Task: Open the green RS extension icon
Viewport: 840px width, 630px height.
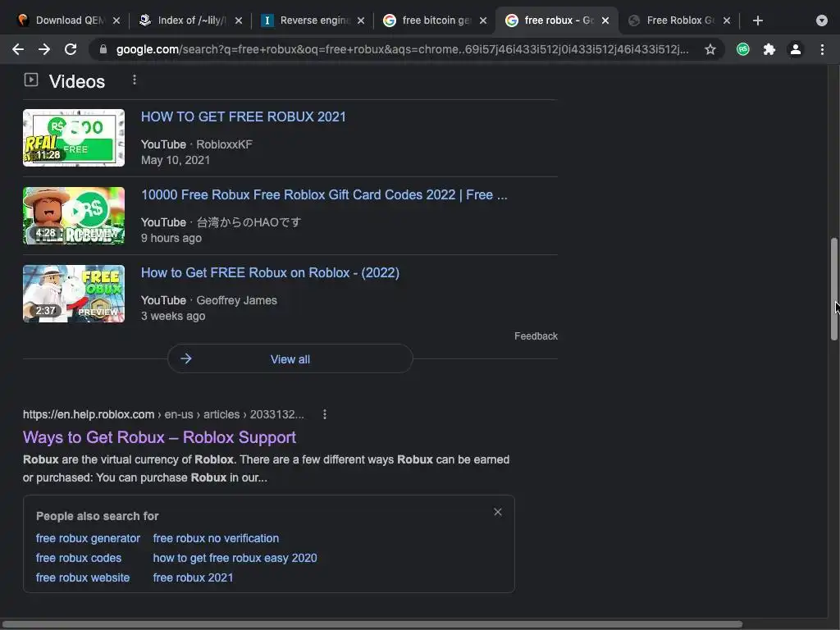Action: coord(742,49)
